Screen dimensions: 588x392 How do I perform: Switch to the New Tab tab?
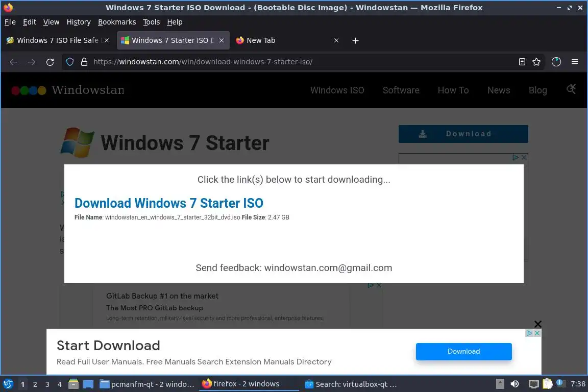[x=288, y=40]
